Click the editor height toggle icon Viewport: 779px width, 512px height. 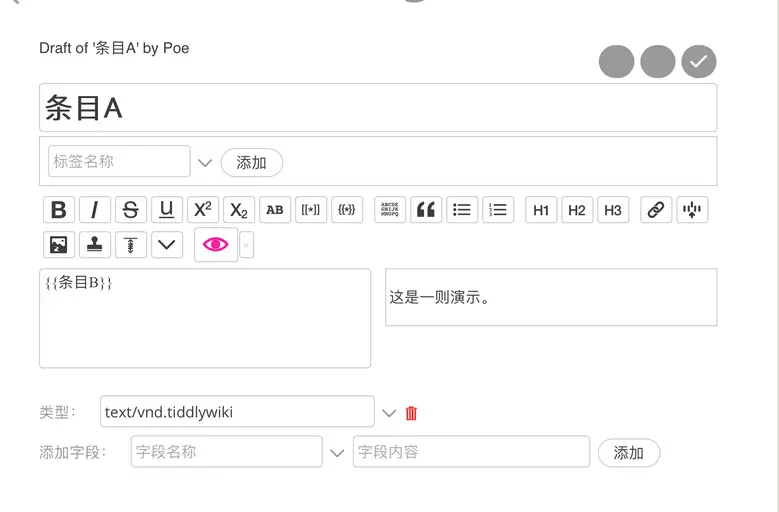[131, 244]
